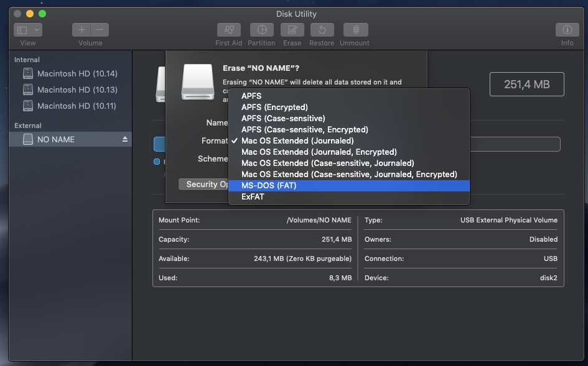Click the Owners Disabled value
The height and width of the screenshot is (366, 588).
tap(543, 239)
